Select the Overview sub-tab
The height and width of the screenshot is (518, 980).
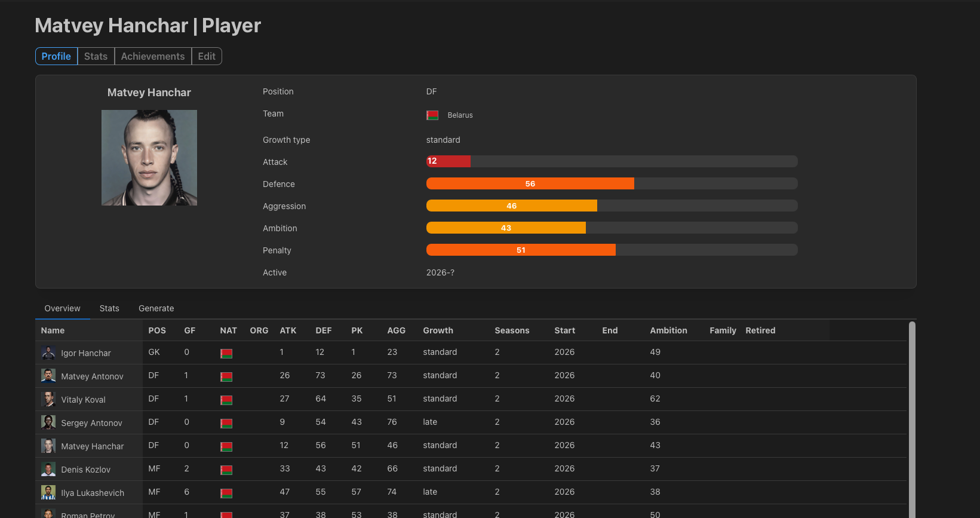point(62,308)
